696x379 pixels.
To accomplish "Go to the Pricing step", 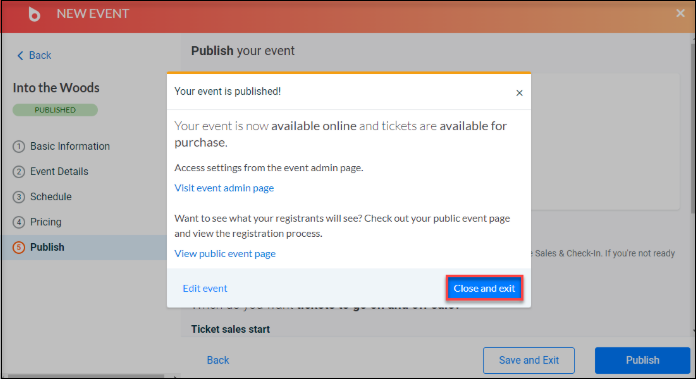I will click(x=46, y=222).
